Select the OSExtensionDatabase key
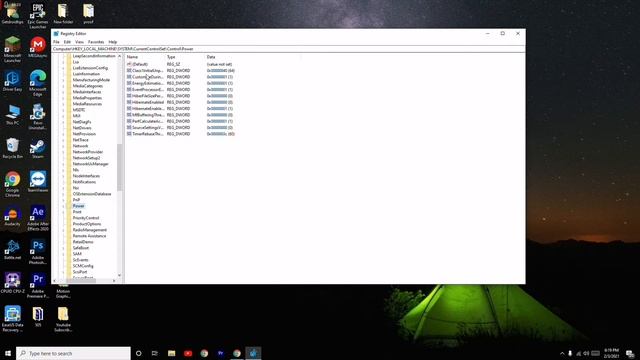Screen dimensions: 640x360 (92, 194)
